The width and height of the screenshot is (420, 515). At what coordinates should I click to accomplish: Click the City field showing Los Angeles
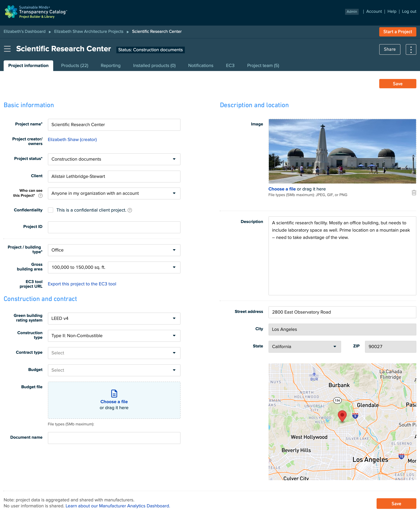342,329
